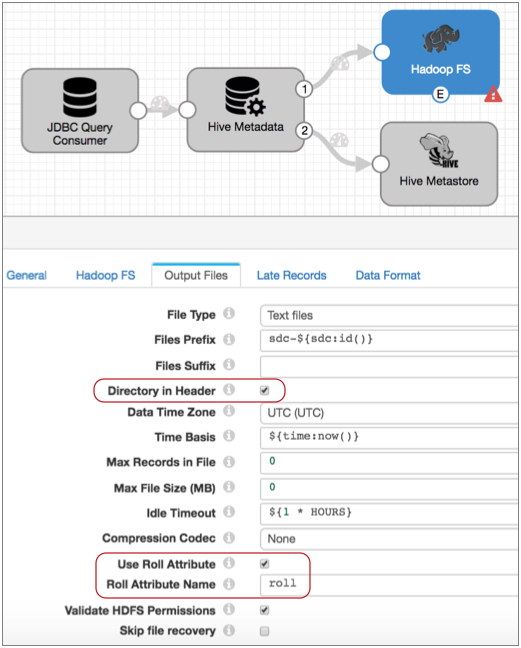521x648 pixels.
Task: Expand the Compression Codec dropdown
Action: pyautogui.click(x=389, y=538)
